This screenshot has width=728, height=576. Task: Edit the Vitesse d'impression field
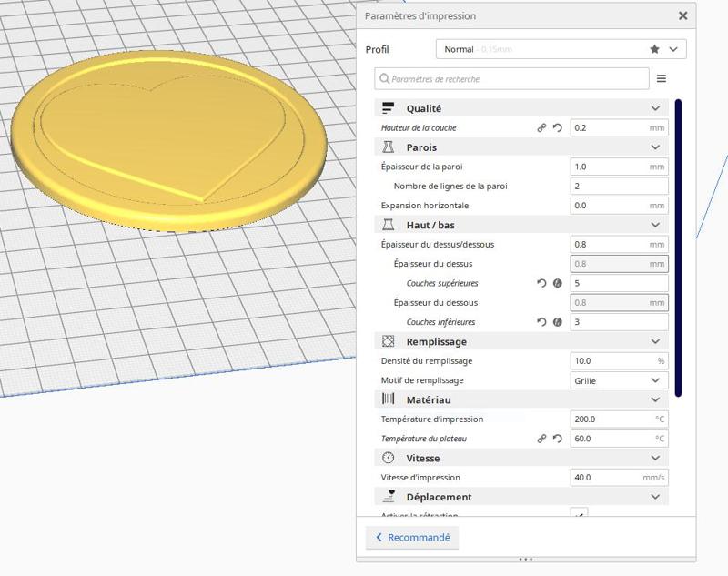[x=619, y=478]
